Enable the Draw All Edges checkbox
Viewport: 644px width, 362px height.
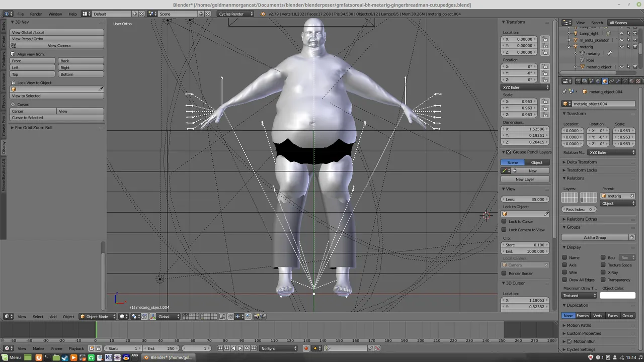click(x=565, y=280)
